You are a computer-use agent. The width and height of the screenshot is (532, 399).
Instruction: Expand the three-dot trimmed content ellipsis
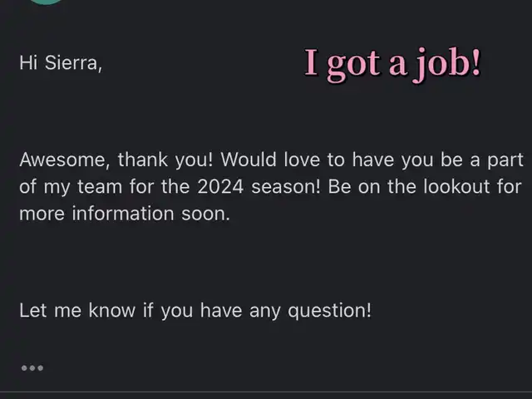(32, 367)
